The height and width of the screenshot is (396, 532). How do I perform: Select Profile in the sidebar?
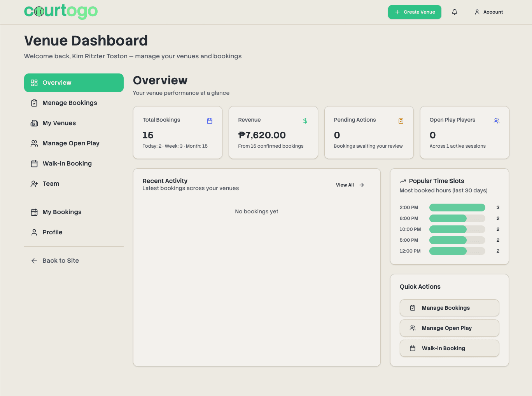coord(52,232)
